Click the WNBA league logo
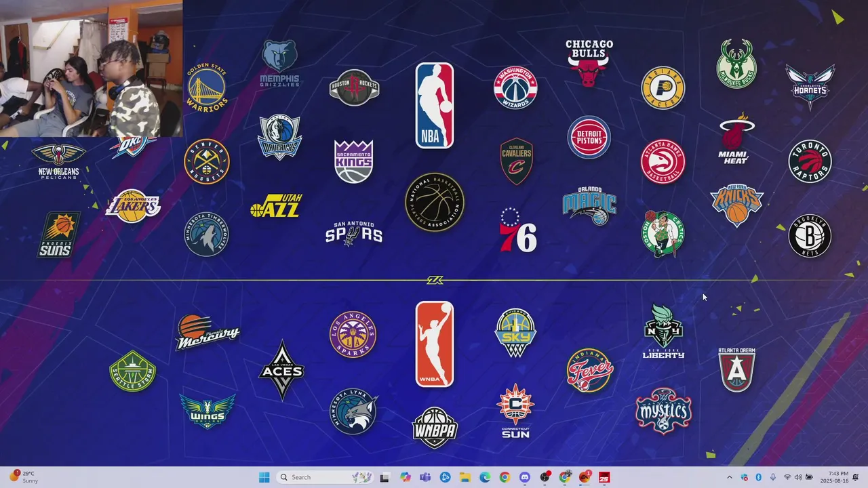Image resolution: width=868 pixels, height=488 pixels. (x=435, y=344)
